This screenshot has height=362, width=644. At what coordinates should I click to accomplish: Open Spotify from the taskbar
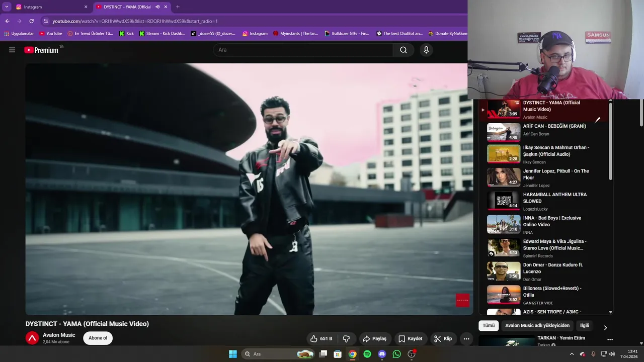coord(367,354)
